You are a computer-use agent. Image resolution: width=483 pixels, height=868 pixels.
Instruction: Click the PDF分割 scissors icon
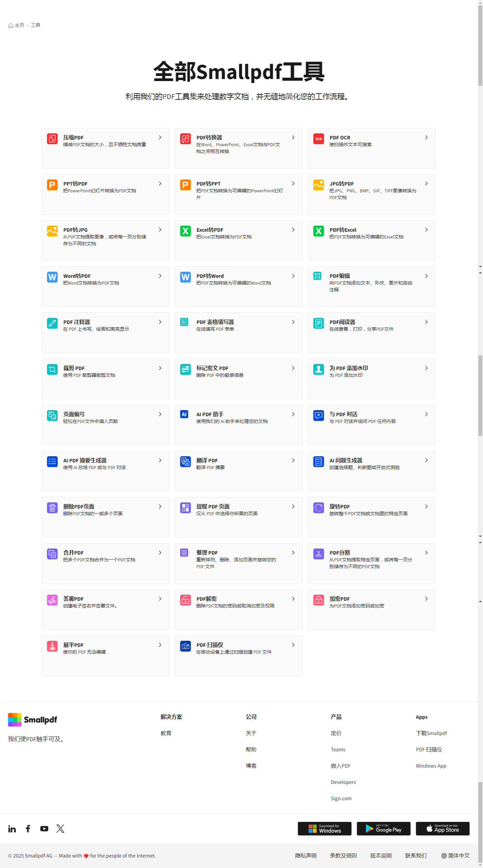(x=318, y=554)
